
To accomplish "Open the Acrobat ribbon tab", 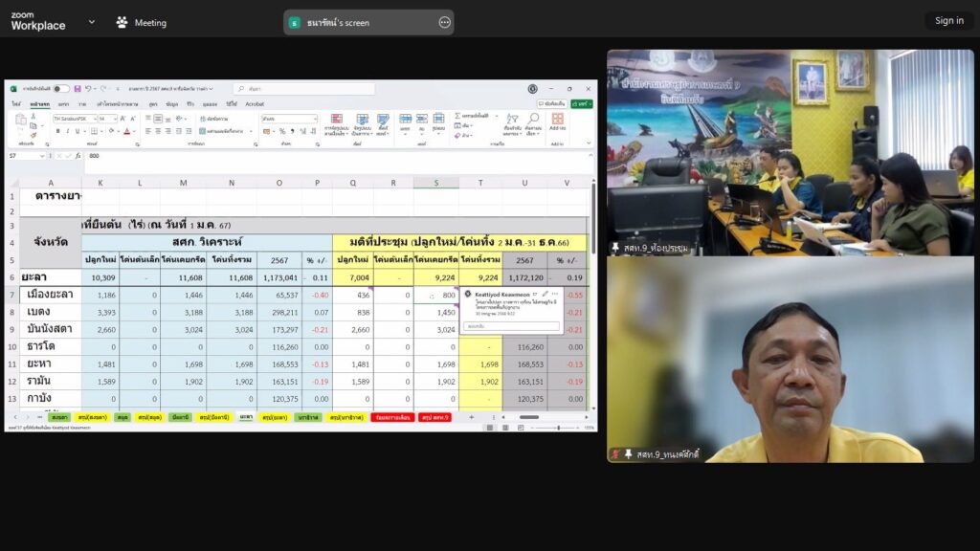I will [255, 103].
